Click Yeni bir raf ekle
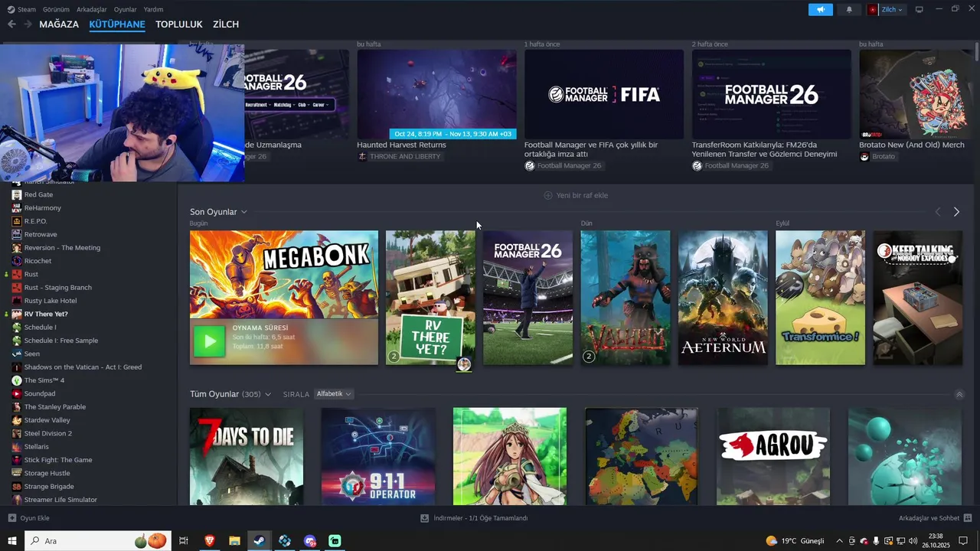 pos(576,195)
